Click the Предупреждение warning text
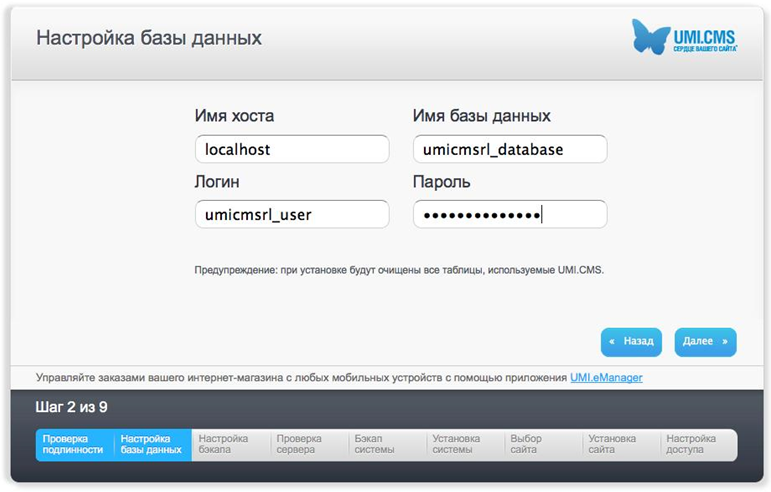This screenshot has width=771, height=492. pyautogui.click(x=399, y=270)
